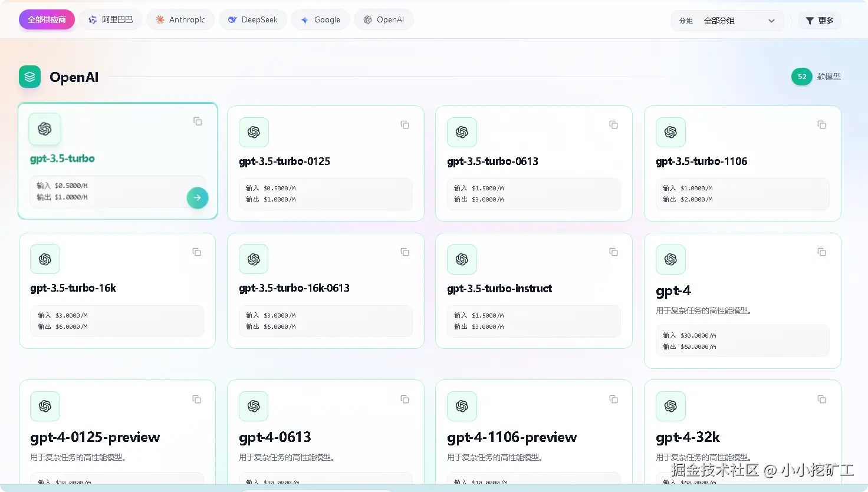Filter models by 阿里巴巴 vendor
This screenshot has height=492, width=868.
(x=111, y=19)
